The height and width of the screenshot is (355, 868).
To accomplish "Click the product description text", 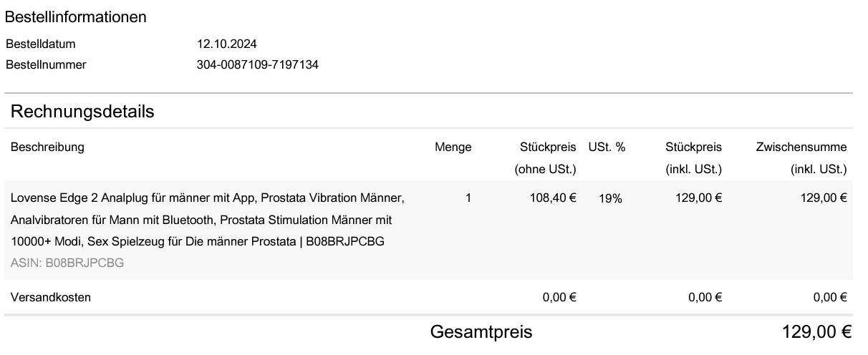I will pyautogui.click(x=208, y=219).
